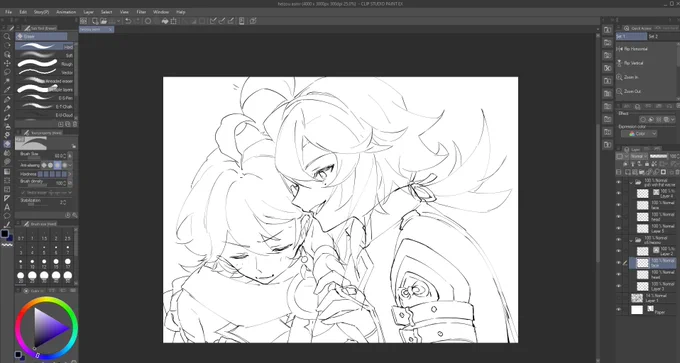Select the no anti-aliasing option
680x363 pixels.
click(44, 165)
